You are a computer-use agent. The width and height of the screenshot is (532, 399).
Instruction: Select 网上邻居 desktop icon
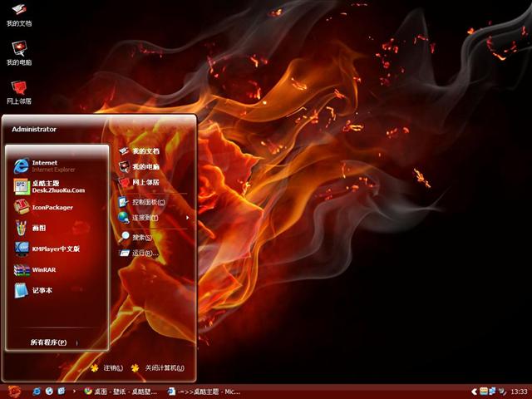(x=19, y=92)
